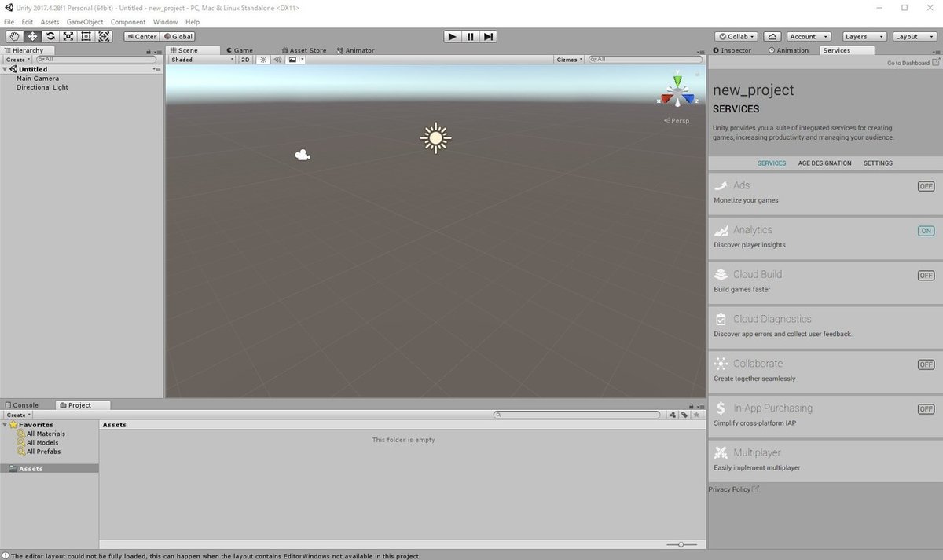Toggle scene audio speaker button
This screenshot has height=560, width=943.
coord(277,60)
